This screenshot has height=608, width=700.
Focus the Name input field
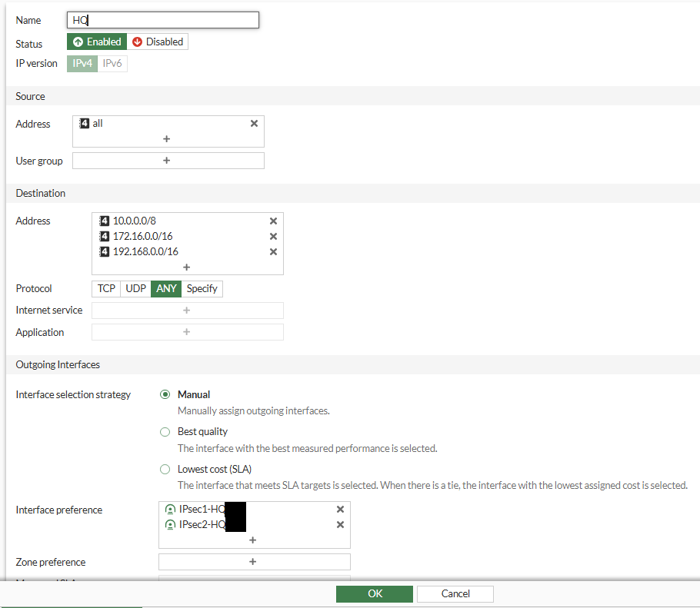click(x=163, y=20)
